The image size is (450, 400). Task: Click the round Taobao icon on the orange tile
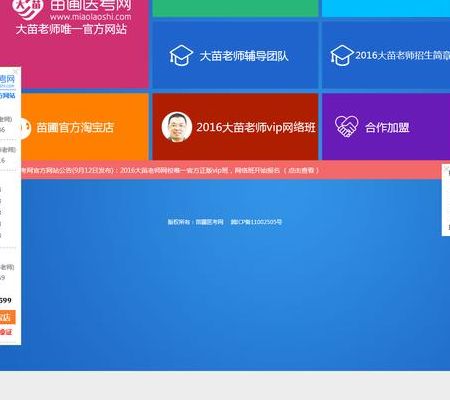[x=26, y=128]
